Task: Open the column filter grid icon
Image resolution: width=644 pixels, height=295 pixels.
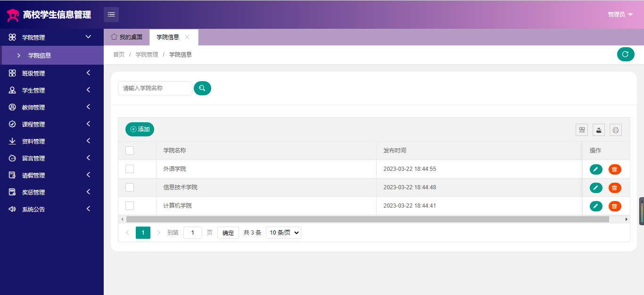Action: coord(582,130)
